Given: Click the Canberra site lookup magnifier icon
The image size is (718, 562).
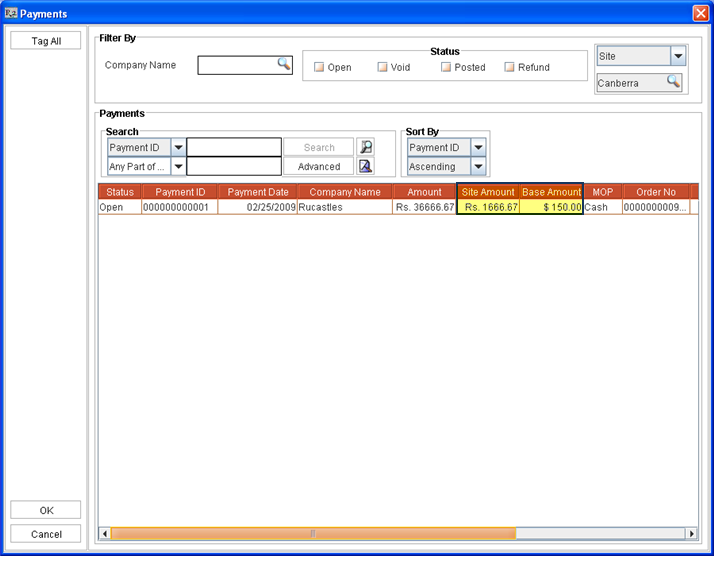Looking at the screenshot, I should [674, 82].
